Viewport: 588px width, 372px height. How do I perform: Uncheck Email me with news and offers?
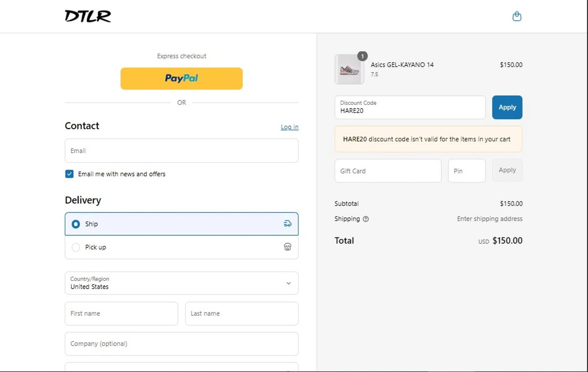(69, 174)
